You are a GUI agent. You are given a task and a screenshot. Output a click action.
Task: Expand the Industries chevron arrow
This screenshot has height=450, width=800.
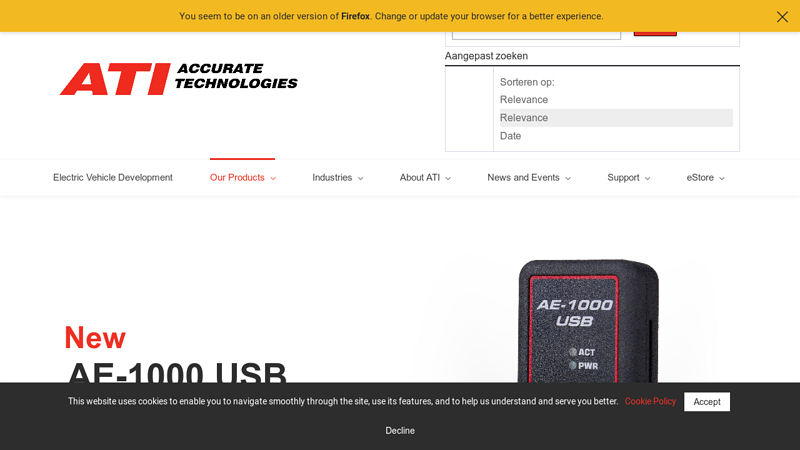(x=360, y=179)
